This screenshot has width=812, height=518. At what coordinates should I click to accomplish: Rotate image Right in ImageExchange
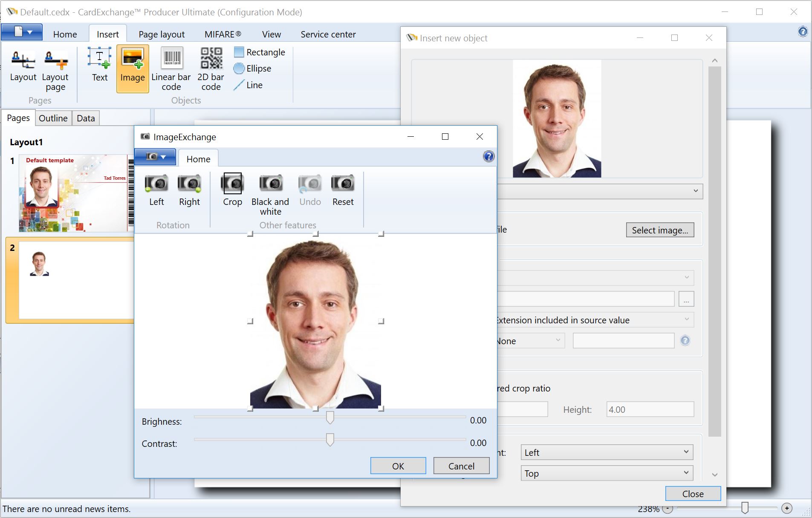pyautogui.click(x=189, y=190)
